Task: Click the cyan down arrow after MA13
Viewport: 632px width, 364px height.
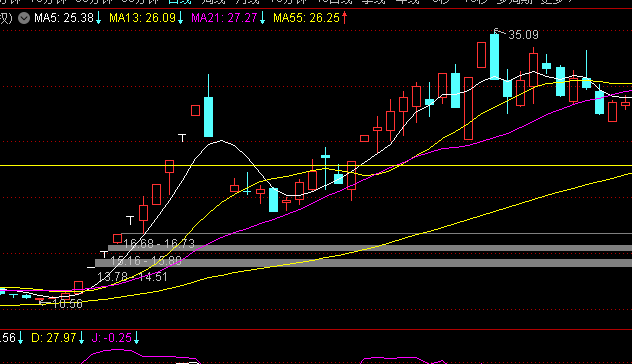Action: tap(181, 18)
